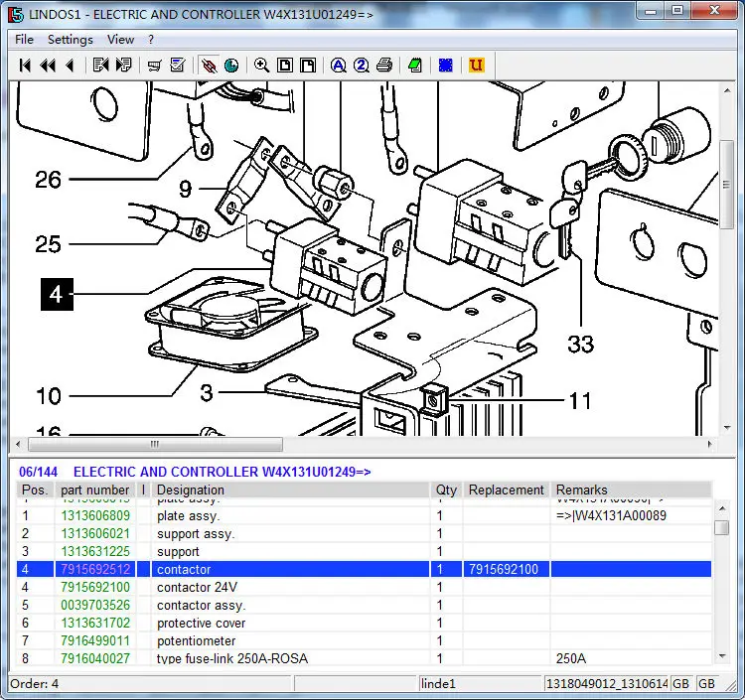Open the Settings menu
Viewport: 745px width, 700px height.
point(71,40)
